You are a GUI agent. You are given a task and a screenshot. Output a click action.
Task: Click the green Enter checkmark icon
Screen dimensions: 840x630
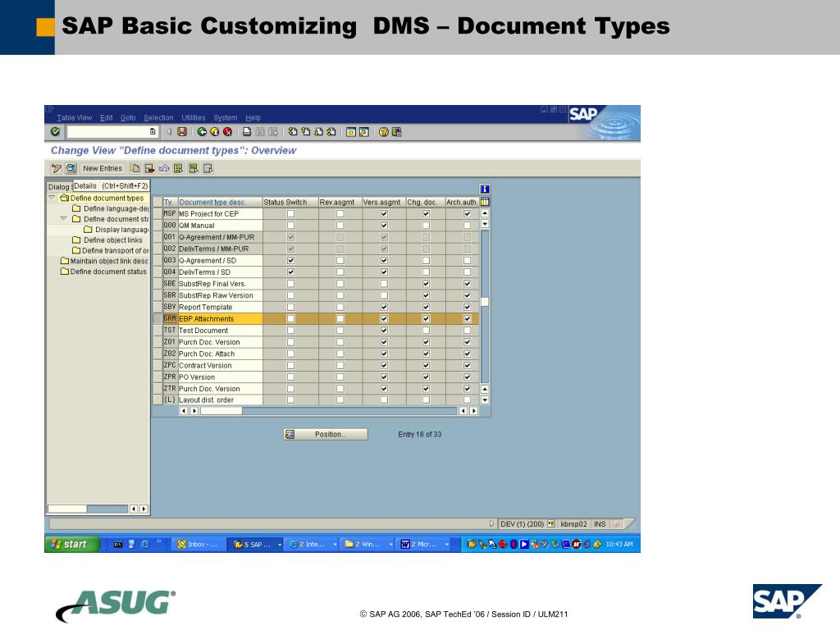coord(55,131)
